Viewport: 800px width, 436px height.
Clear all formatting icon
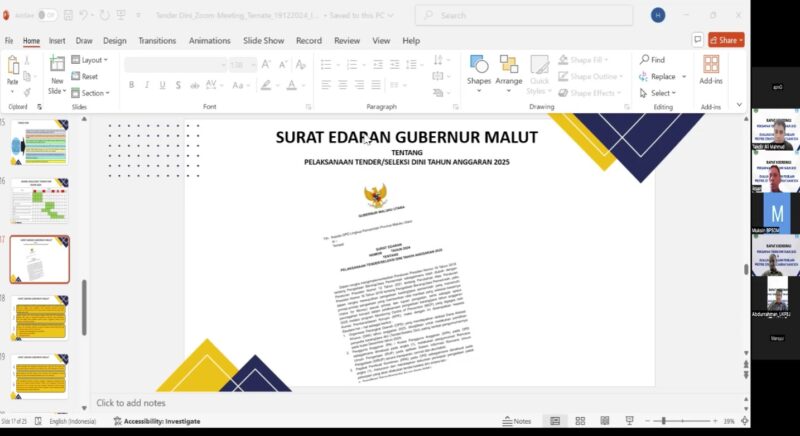301,64
